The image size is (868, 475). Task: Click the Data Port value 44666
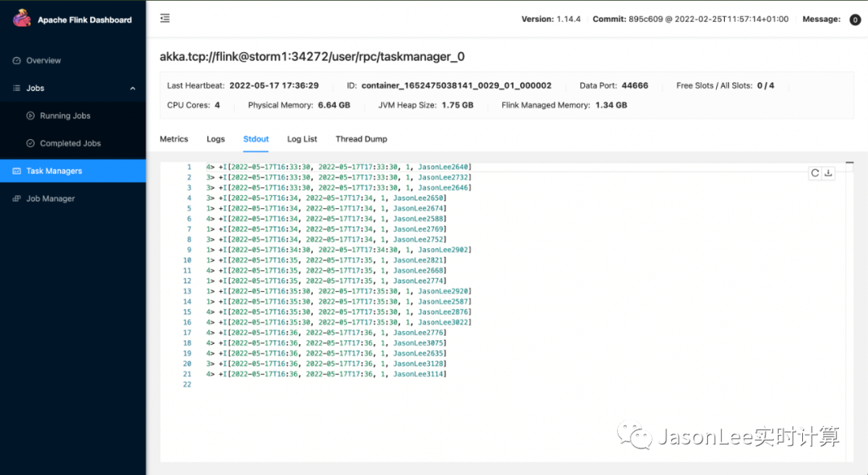click(x=634, y=86)
